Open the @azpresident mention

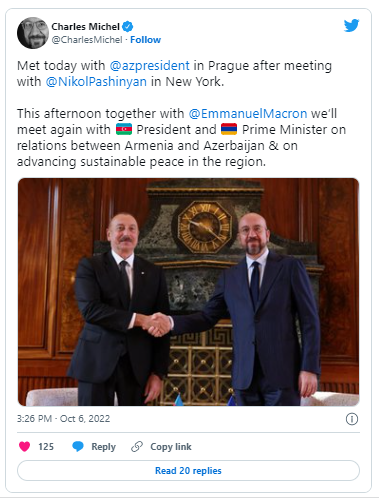[x=149, y=66]
